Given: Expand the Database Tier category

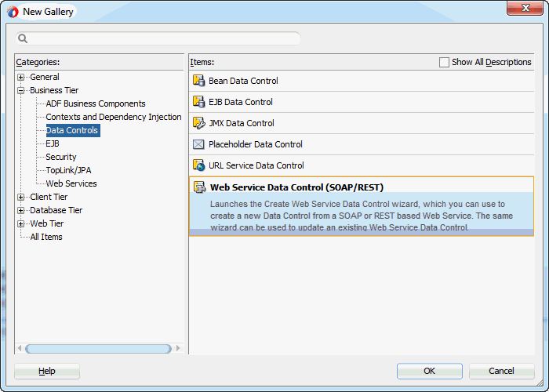Looking at the screenshot, I should pyautogui.click(x=21, y=210).
